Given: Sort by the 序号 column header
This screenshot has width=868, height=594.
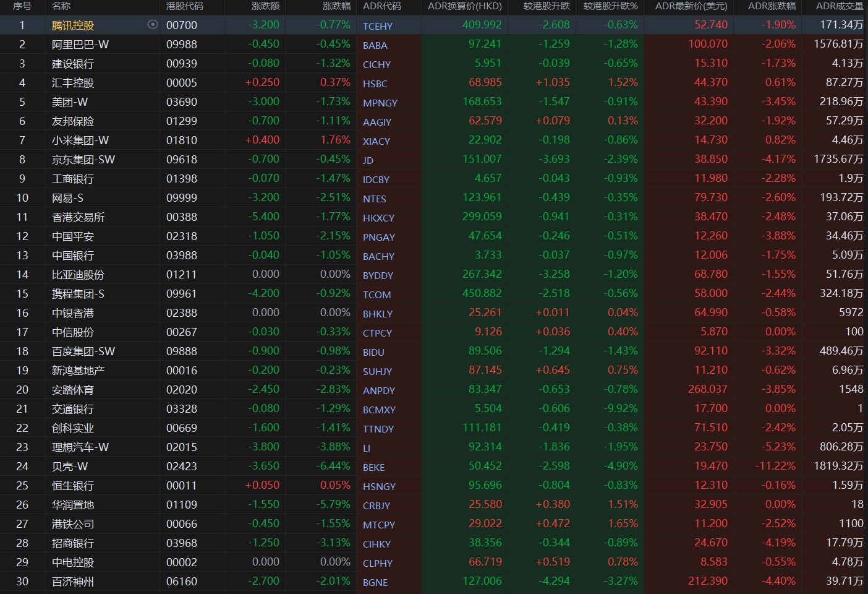Looking at the screenshot, I should tap(22, 6).
